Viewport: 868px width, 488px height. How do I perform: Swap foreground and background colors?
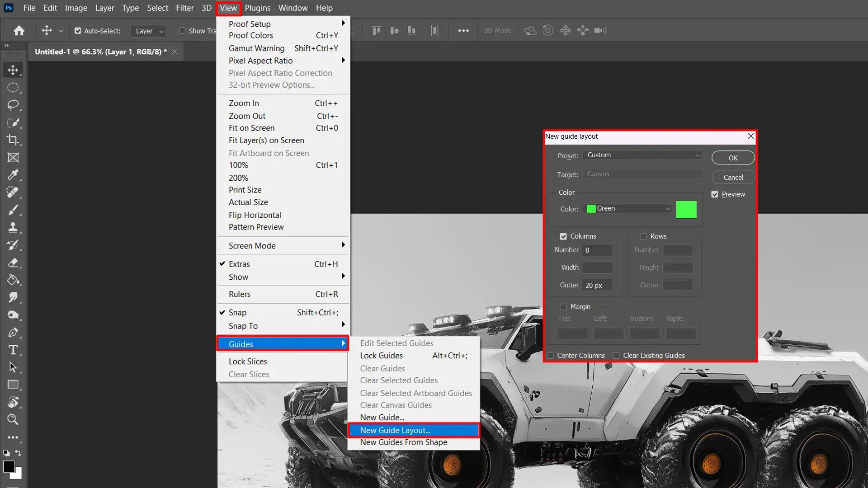18,453
